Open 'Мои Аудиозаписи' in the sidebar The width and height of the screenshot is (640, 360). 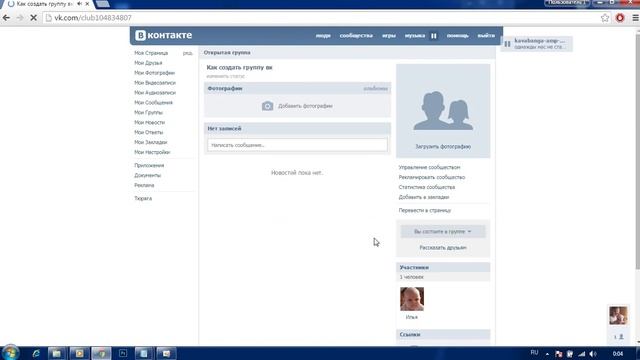[x=155, y=93]
